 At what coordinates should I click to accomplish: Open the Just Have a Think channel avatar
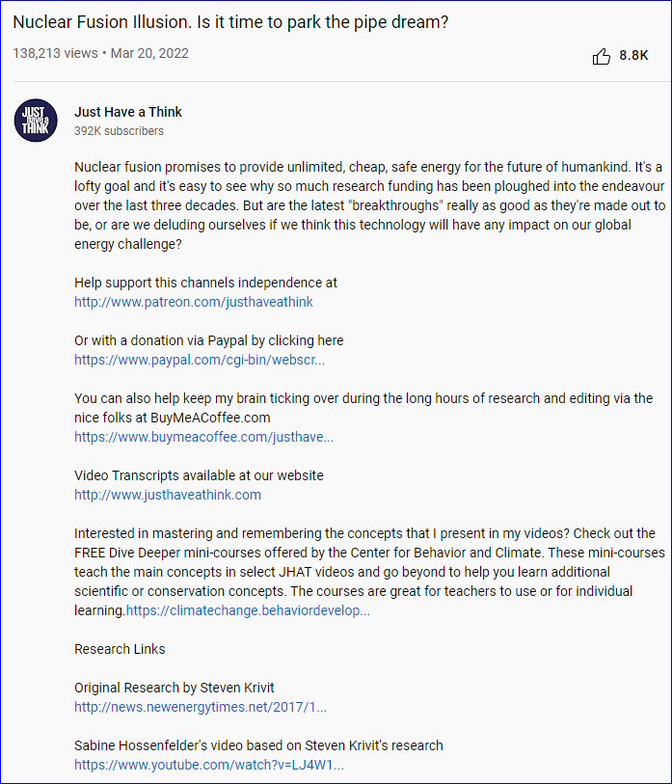tap(36, 121)
